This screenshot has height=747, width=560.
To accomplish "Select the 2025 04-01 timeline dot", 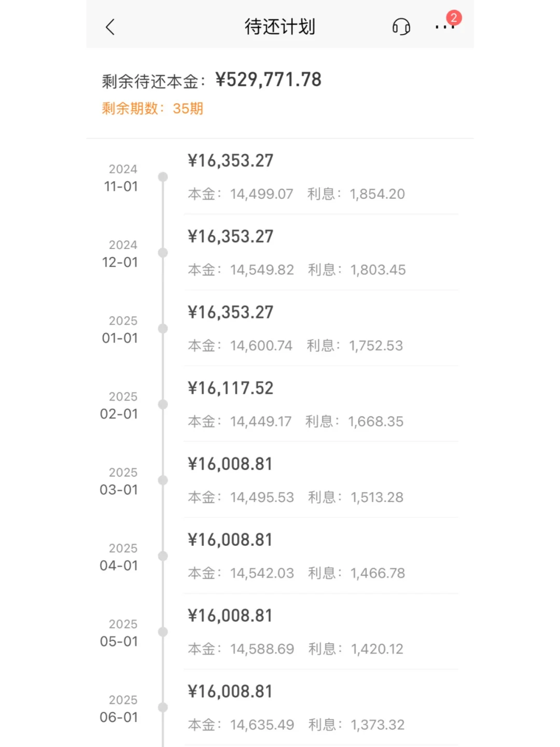I will coord(163,556).
